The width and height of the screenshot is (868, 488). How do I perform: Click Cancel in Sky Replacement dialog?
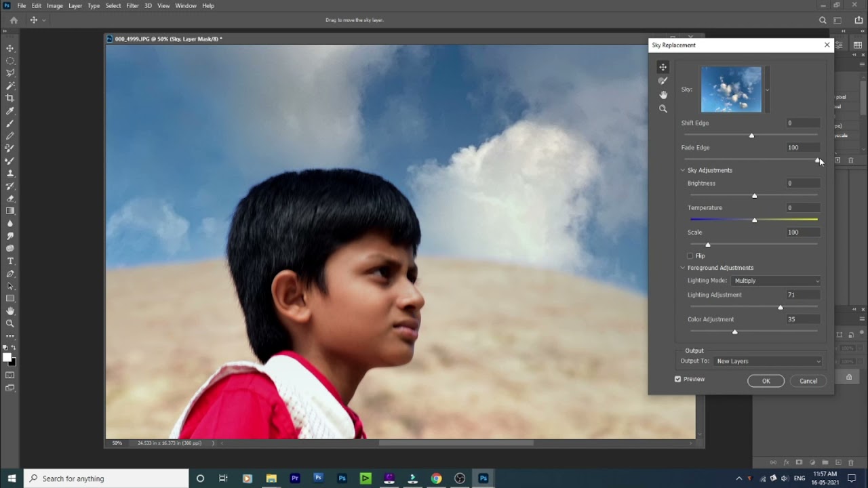[x=808, y=381]
